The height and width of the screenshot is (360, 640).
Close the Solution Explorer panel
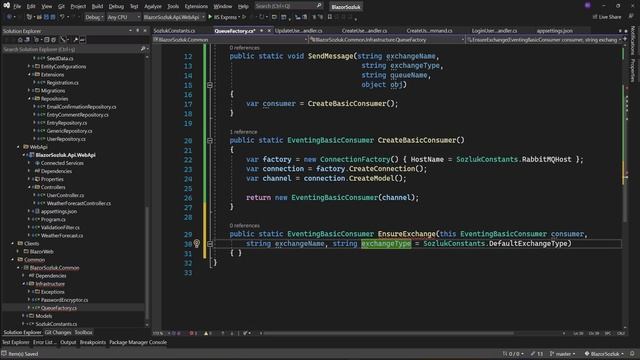pos(145,31)
